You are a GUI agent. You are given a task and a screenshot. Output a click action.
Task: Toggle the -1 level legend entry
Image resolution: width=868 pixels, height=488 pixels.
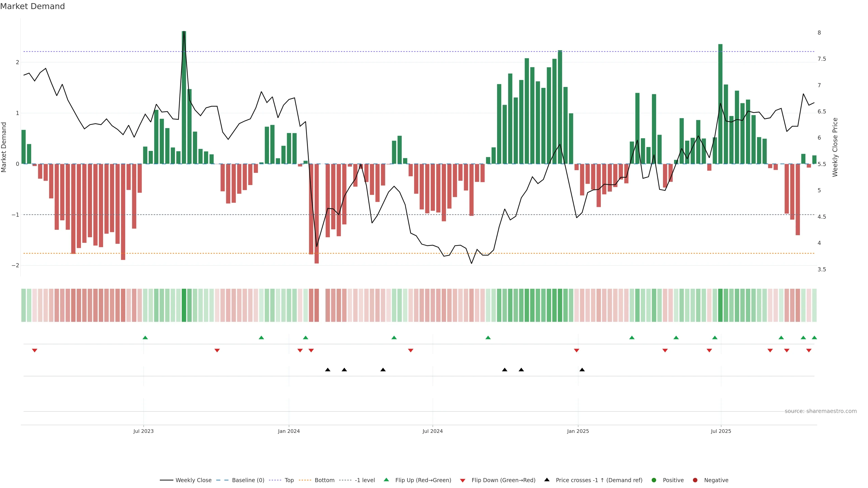(365, 480)
